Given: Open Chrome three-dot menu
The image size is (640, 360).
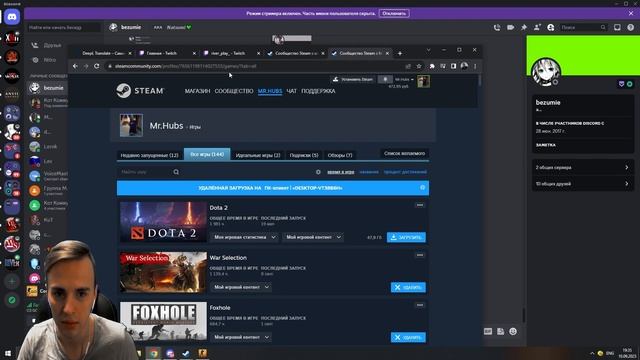Looking at the screenshot, I should (x=475, y=66).
